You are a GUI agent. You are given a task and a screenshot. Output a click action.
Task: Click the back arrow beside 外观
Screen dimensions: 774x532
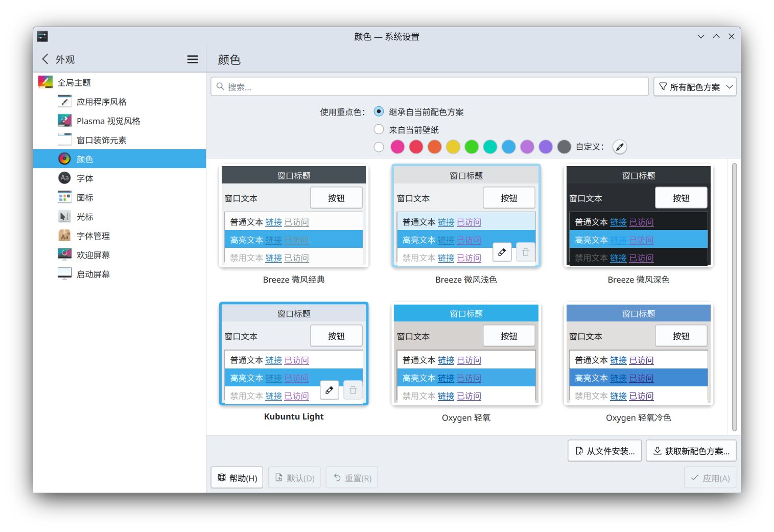pyautogui.click(x=45, y=59)
